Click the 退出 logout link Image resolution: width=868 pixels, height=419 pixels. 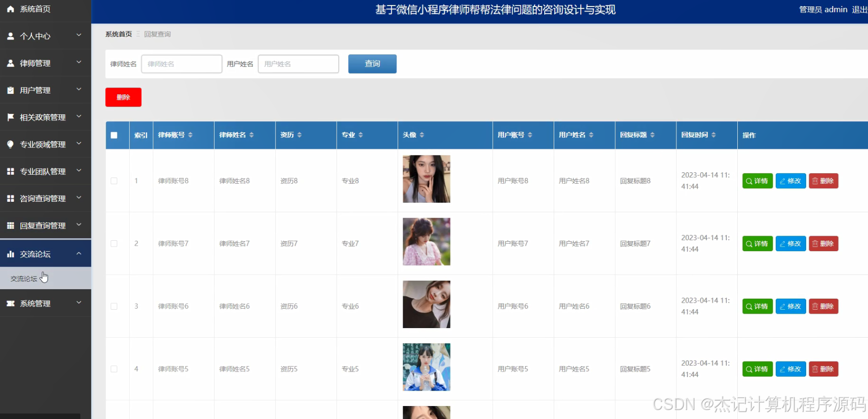(860, 9)
